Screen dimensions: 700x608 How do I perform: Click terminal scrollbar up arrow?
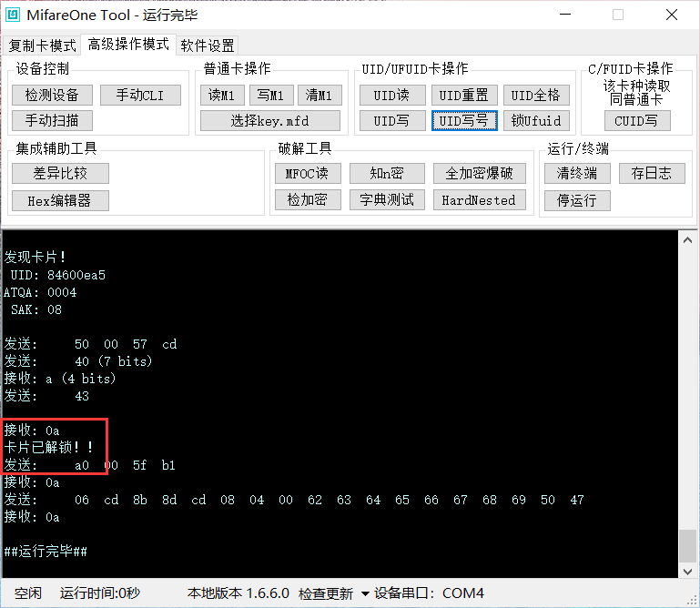(687, 240)
